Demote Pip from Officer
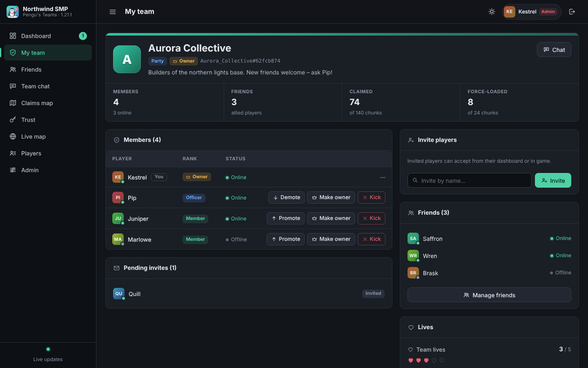Screen dimensions: 588x368 click(286, 197)
